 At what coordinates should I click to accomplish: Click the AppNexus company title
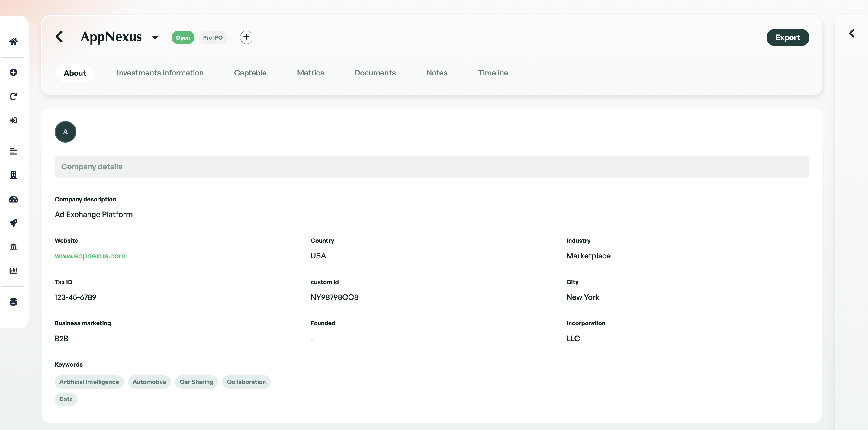coord(111,37)
